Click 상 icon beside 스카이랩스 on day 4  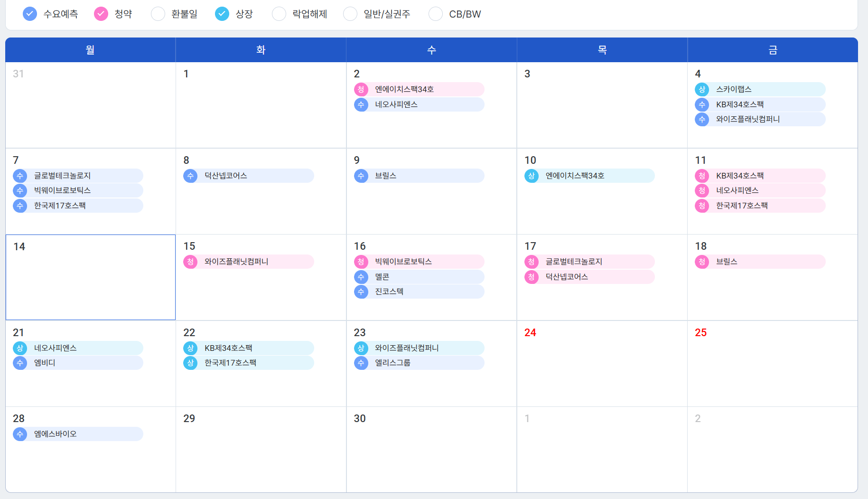click(x=702, y=89)
